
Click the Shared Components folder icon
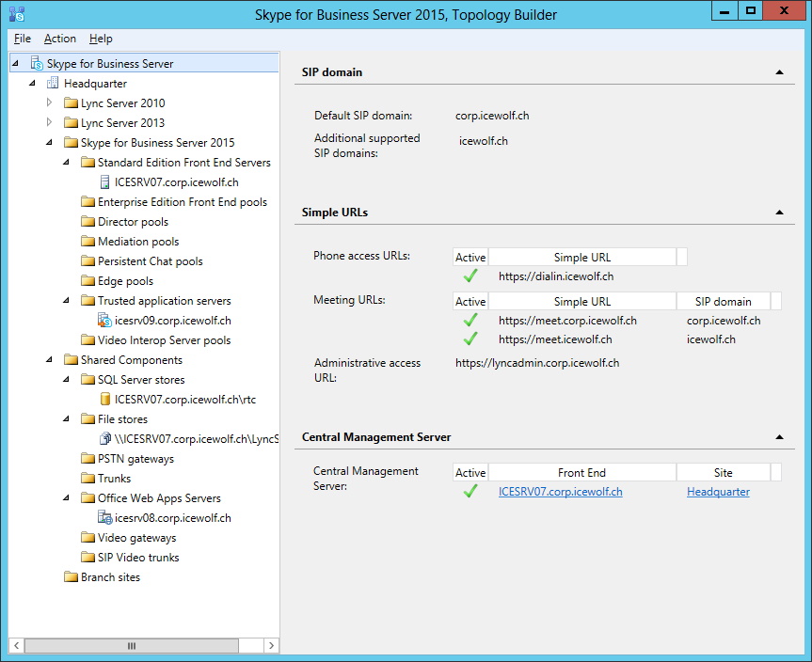71,360
